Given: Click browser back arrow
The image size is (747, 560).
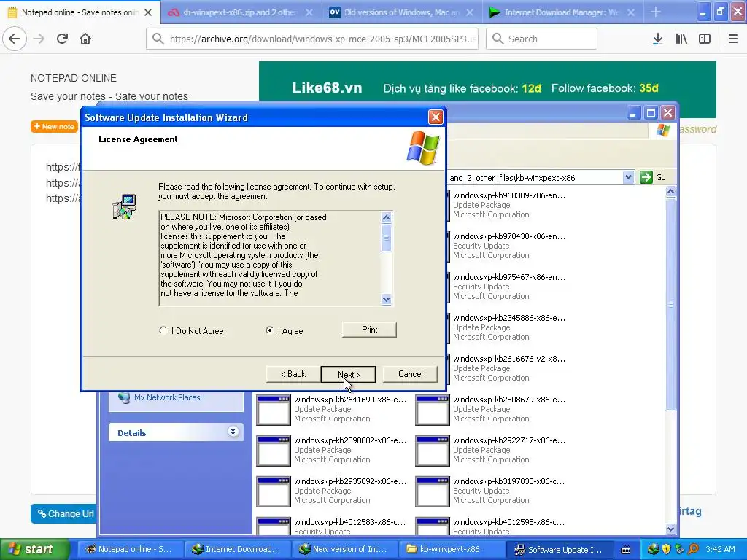Looking at the screenshot, I should [15, 39].
